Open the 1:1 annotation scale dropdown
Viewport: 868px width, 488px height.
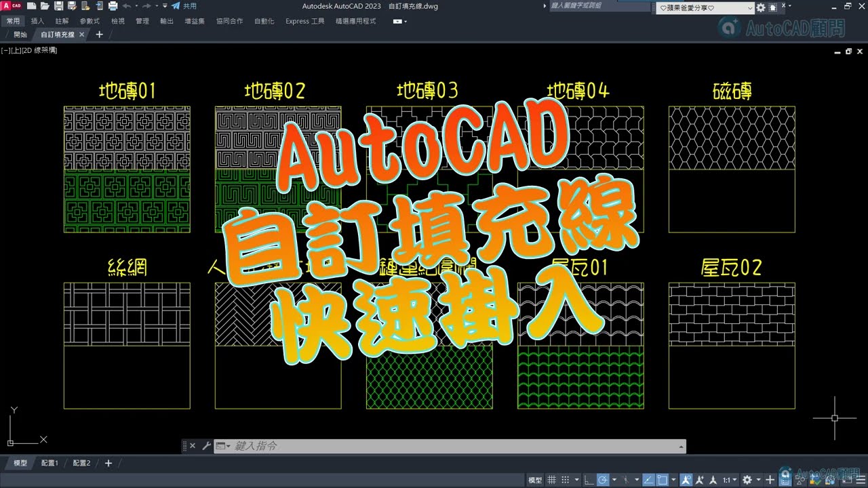(x=730, y=480)
